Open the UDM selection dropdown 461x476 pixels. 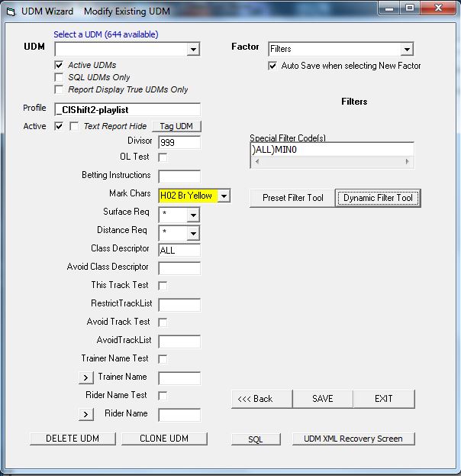tap(193, 49)
